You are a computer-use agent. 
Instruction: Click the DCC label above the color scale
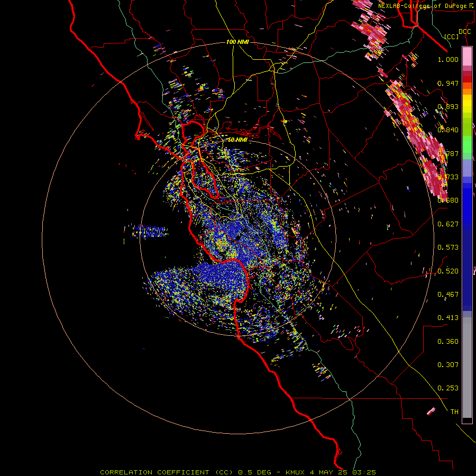coord(465,32)
